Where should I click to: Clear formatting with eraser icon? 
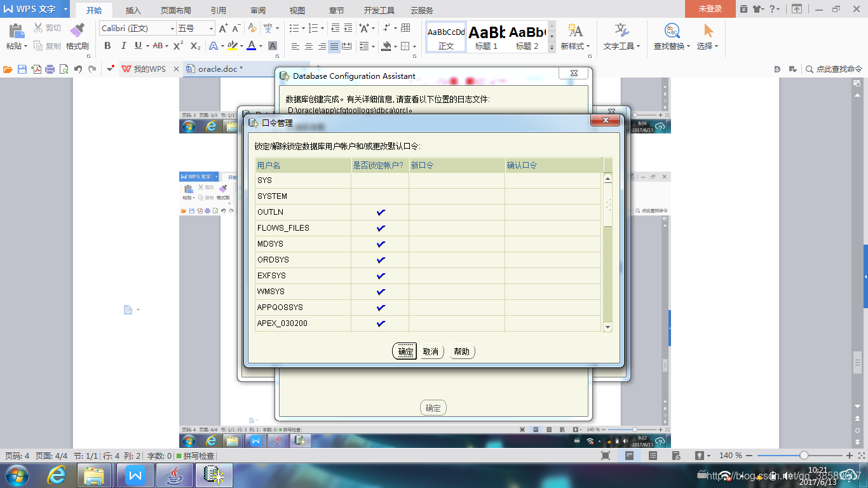(252, 29)
